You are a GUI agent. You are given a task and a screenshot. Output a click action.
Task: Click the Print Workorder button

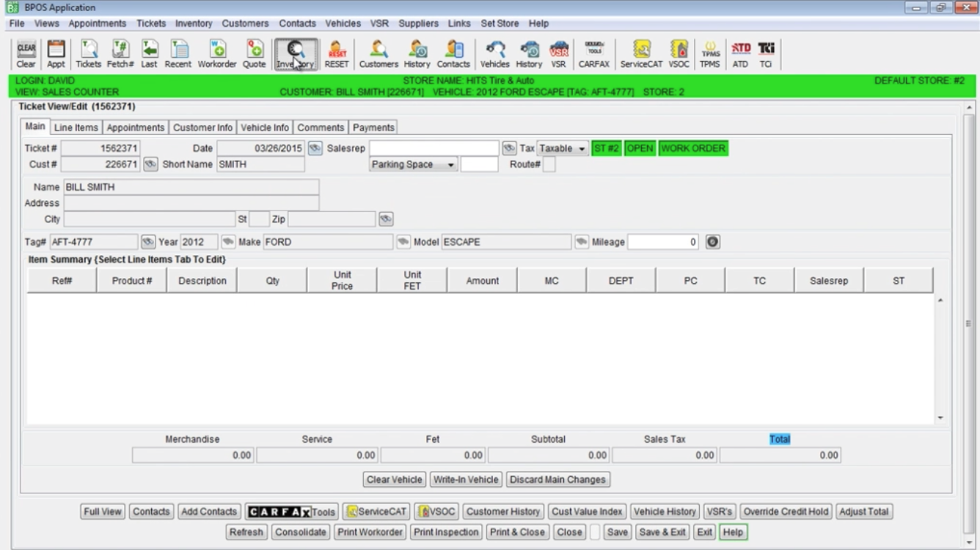[x=370, y=532]
